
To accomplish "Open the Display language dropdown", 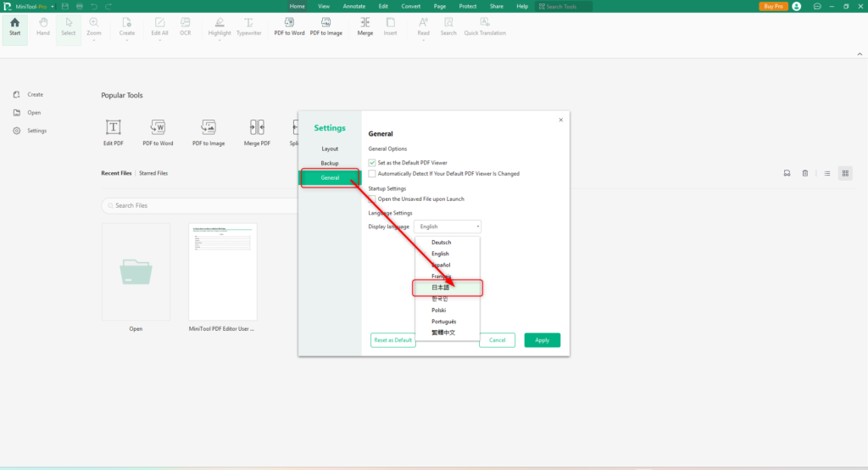I will click(x=448, y=227).
